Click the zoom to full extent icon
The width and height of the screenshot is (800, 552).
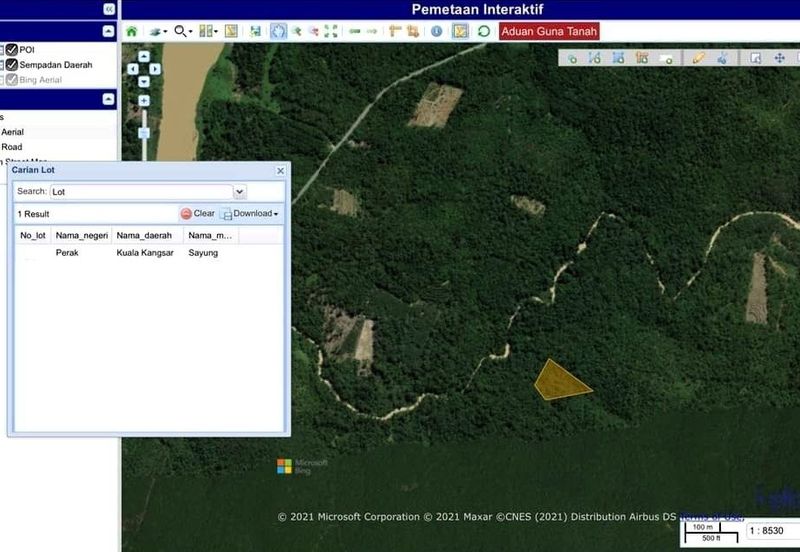(331, 31)
